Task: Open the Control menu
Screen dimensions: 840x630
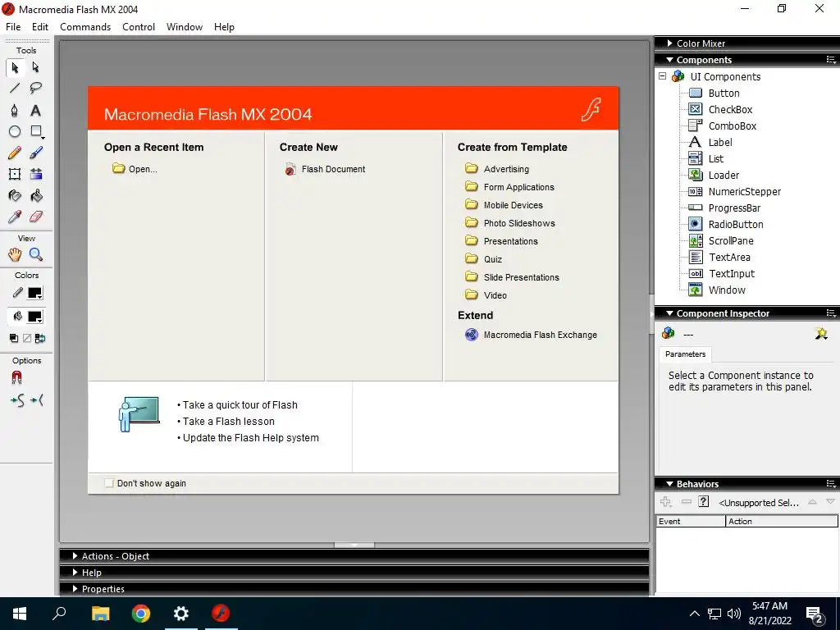Action: click(138, 27)
